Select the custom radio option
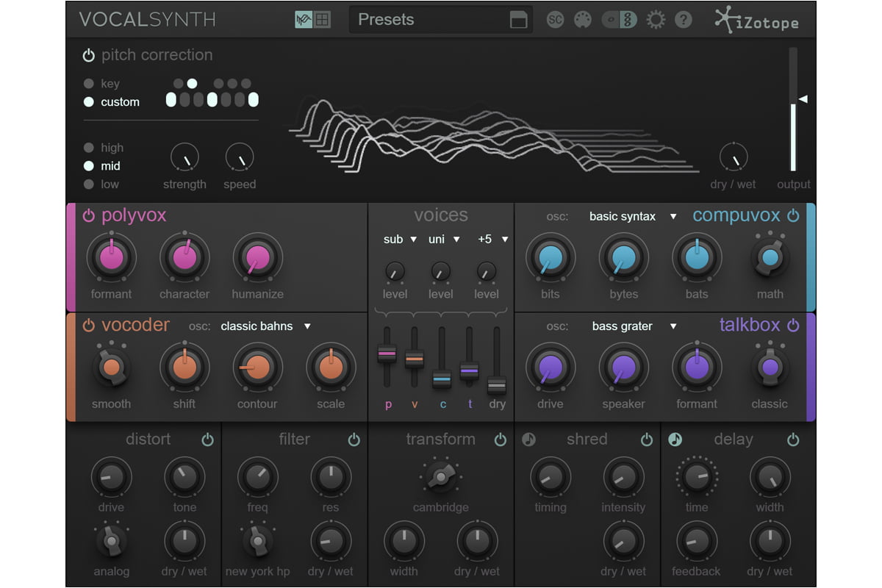This screenshot has width=882, height=588. (112, 102)
